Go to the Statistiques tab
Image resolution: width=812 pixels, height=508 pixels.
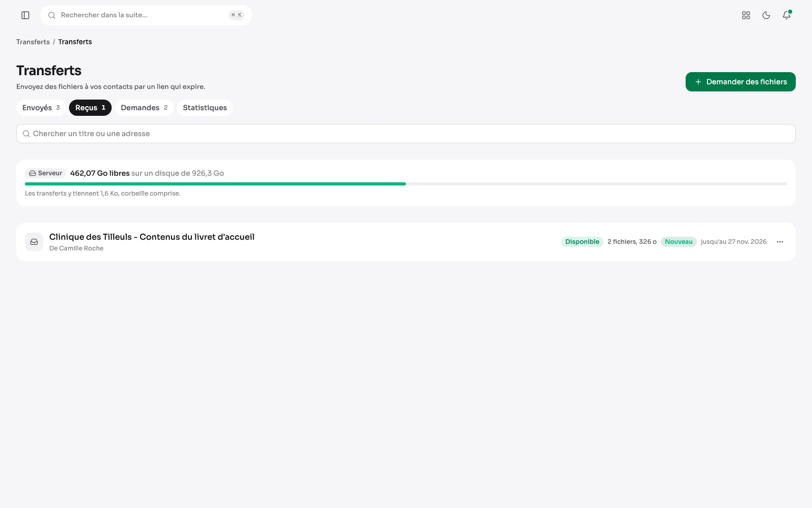coord(205,108)
